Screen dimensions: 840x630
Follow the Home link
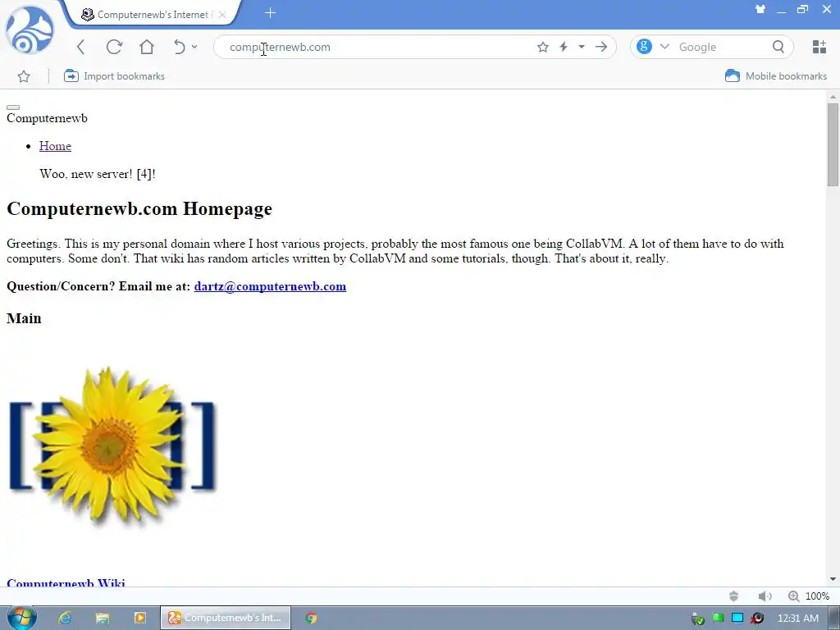55,146
